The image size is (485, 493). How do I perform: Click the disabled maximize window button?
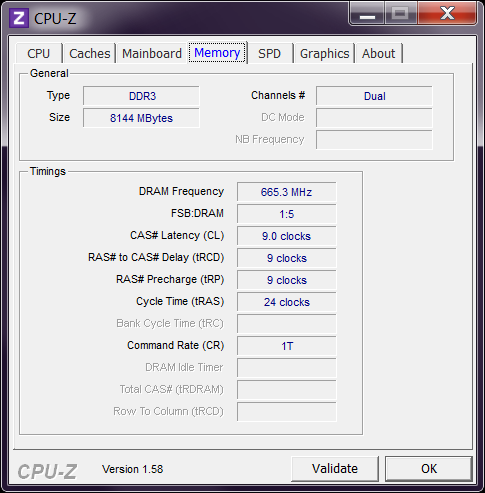coord(401,13)
